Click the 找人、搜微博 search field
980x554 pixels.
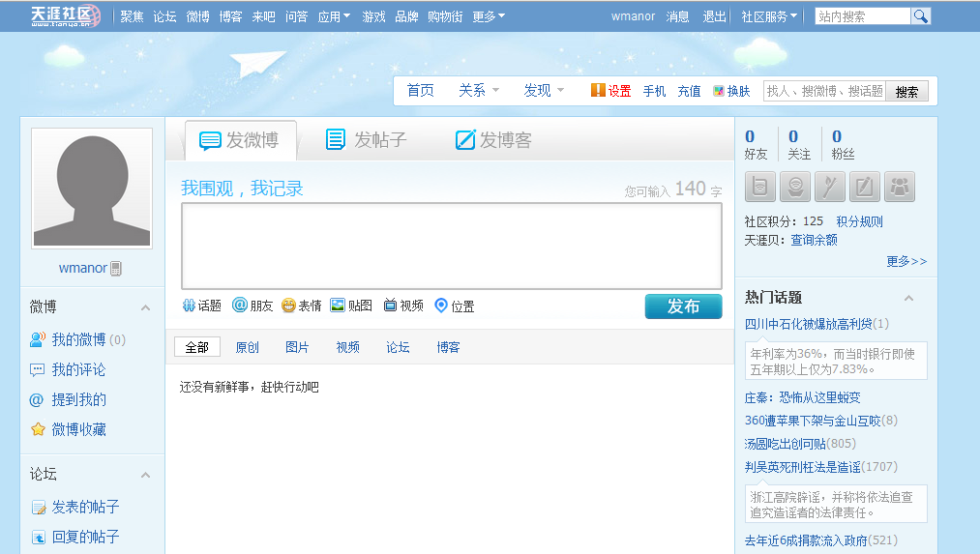[x=824, y=92]
